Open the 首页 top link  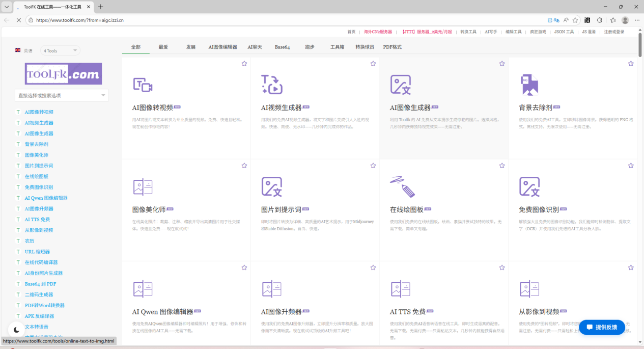[x=352, y=32]
